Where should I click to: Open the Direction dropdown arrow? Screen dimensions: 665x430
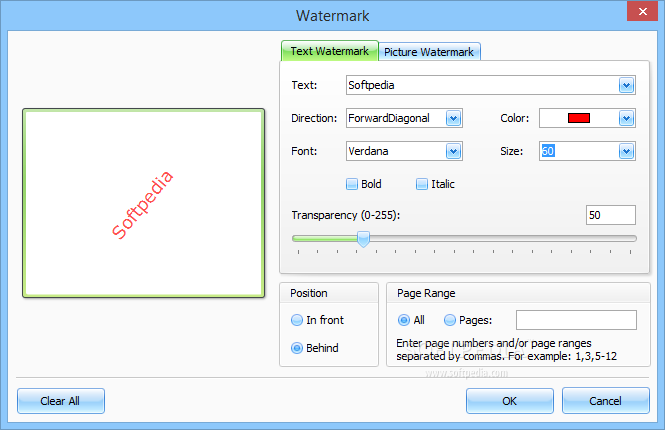click(x=453, y=118)
